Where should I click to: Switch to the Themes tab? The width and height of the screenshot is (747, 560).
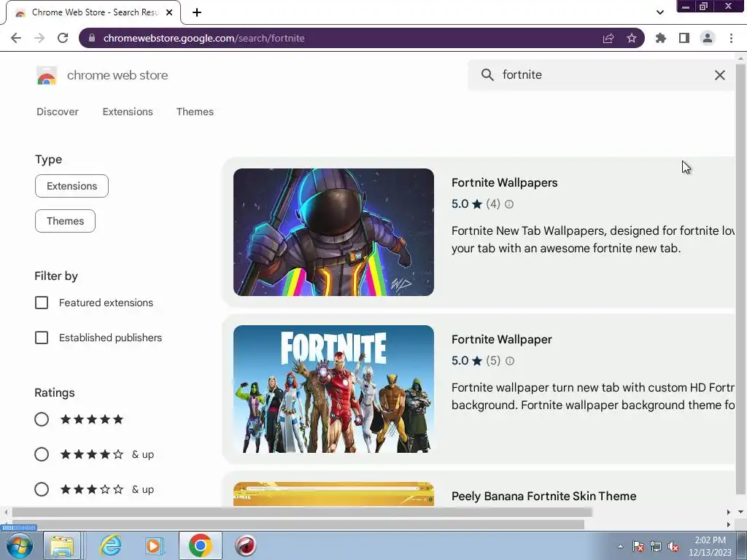pyautogui.click(x=195, y=112)
